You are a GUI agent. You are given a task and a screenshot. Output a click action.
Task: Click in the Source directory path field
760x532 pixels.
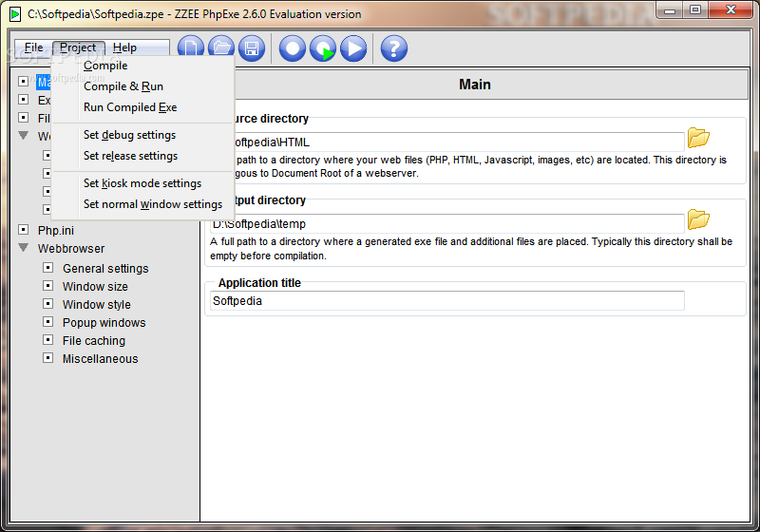458,142
